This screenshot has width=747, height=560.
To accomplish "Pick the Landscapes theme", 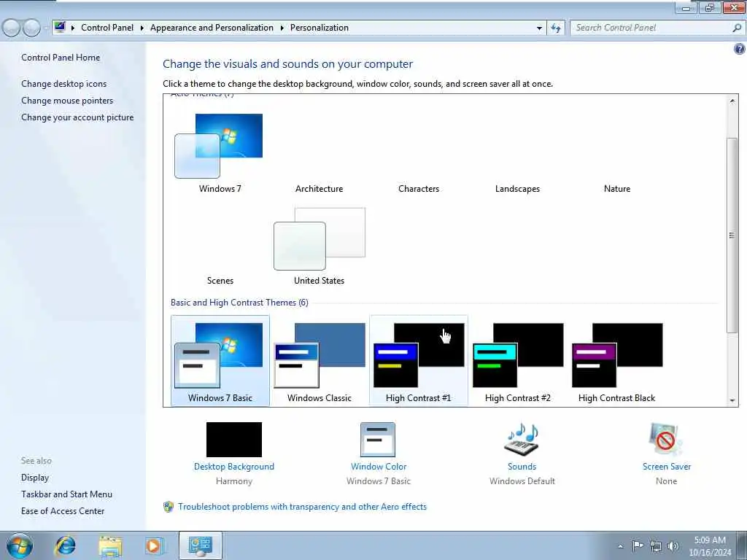I will (517, 189).
